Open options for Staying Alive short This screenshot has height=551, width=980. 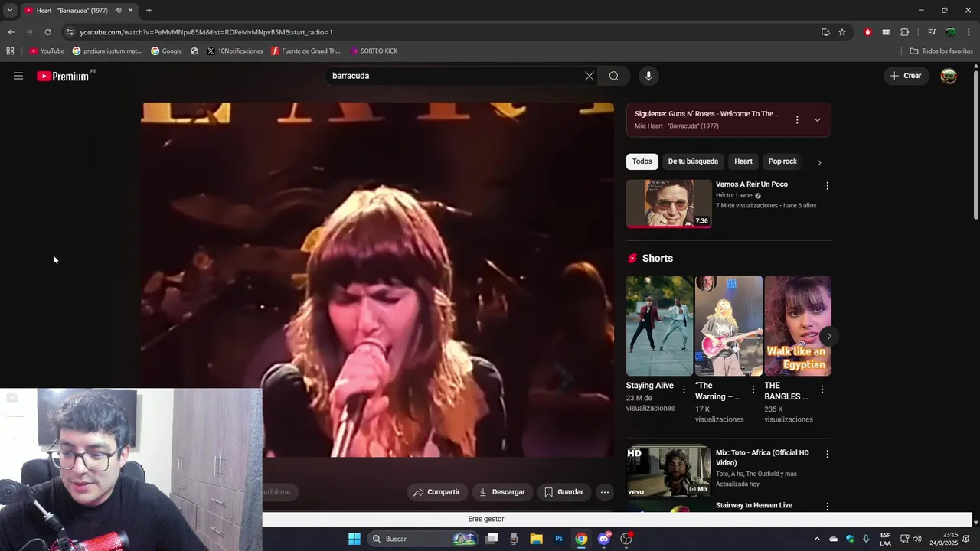click(684, 390)
